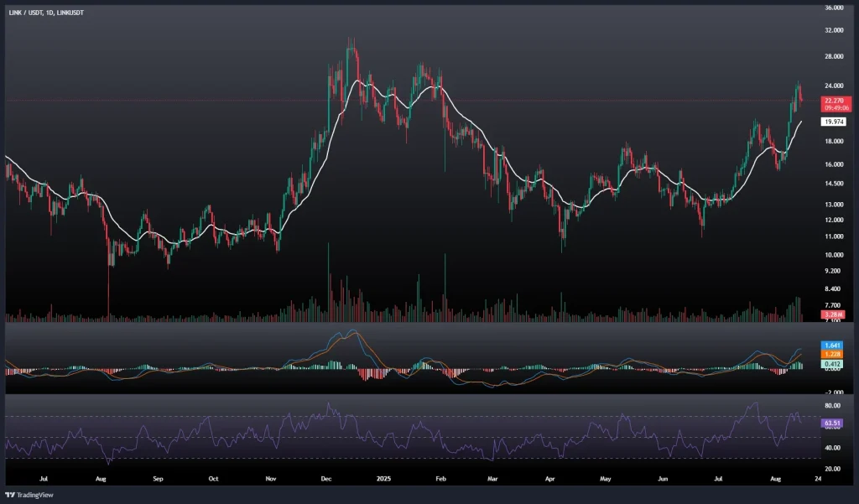Click the 28.000 price axis label

[834, 57]
